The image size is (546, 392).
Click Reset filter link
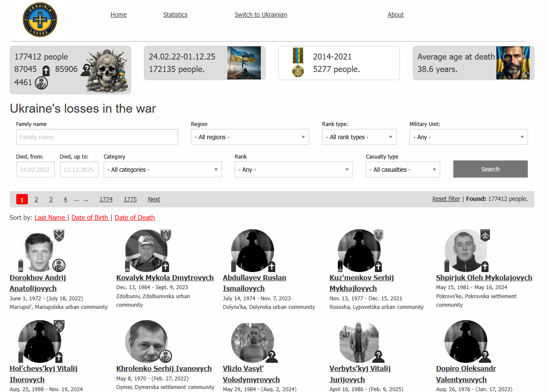446,199
